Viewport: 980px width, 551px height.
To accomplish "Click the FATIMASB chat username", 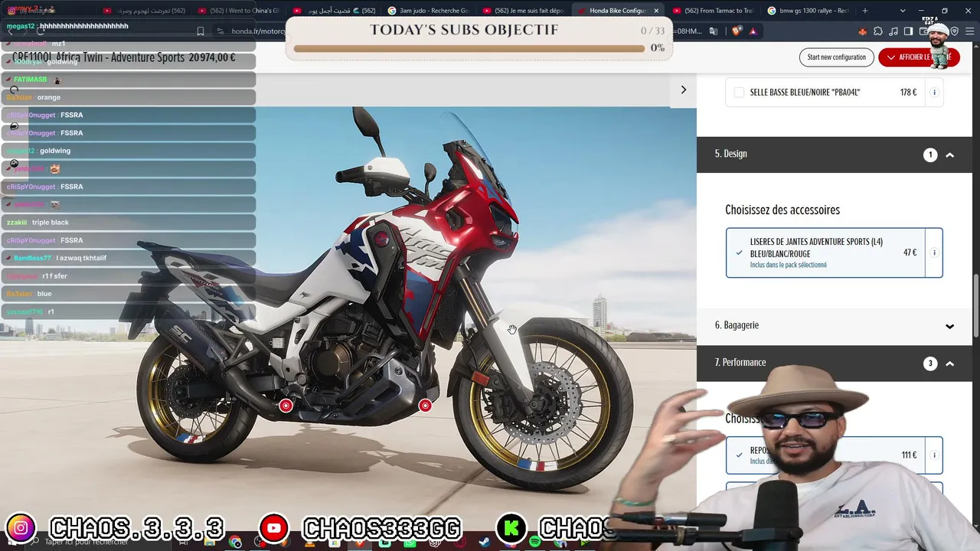I will coord(31,80).
